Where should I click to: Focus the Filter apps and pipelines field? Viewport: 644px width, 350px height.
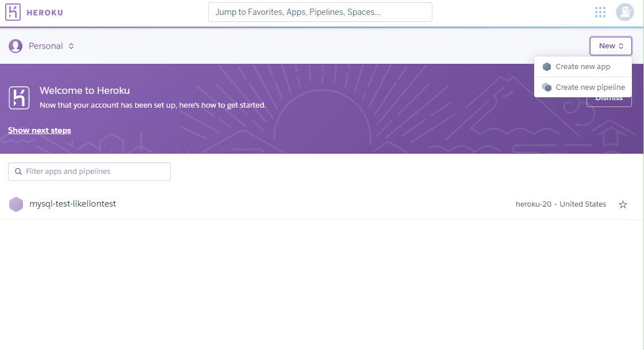pyautogui.click(x=89, y=172)
